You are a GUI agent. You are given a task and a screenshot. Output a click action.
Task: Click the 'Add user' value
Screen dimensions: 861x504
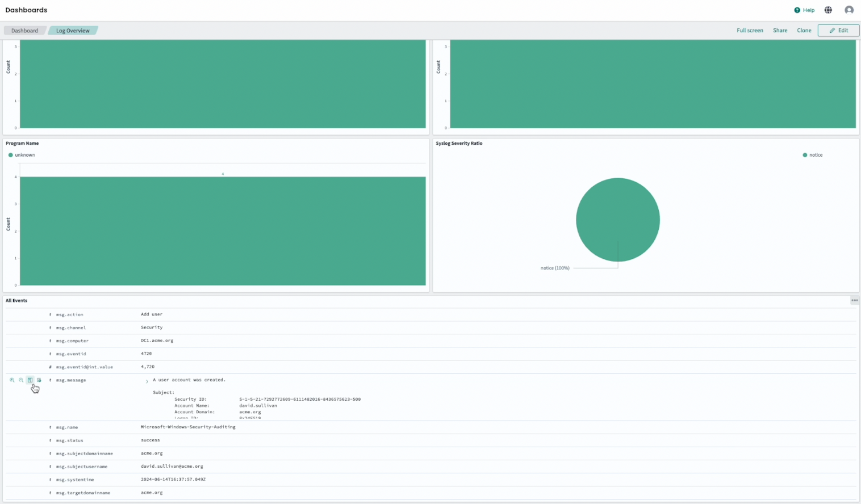click(152, 314)
